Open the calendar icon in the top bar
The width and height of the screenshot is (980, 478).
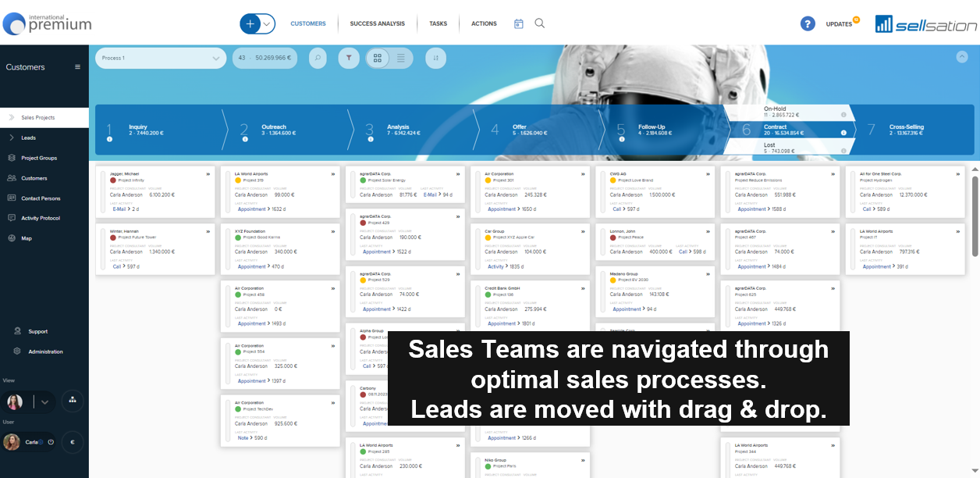point(519,23)
